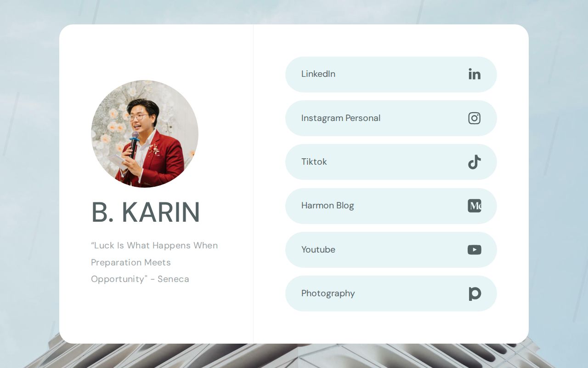Click the LinkedIn logo icon

[x=474, y=74]
